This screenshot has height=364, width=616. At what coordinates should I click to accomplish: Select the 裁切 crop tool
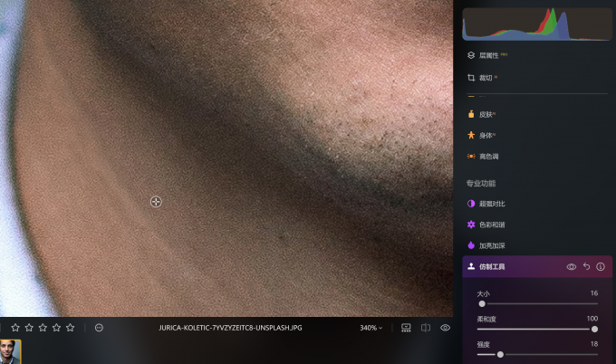tap(482, 78)
